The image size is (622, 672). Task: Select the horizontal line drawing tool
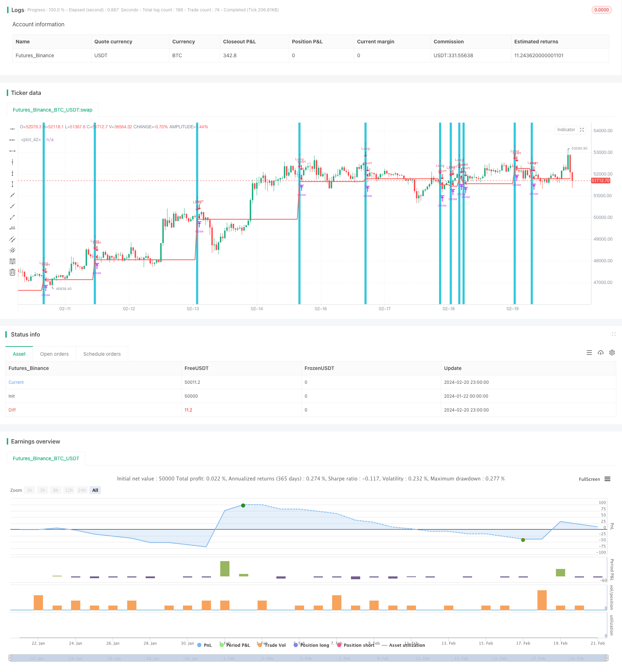pos(12,129)
